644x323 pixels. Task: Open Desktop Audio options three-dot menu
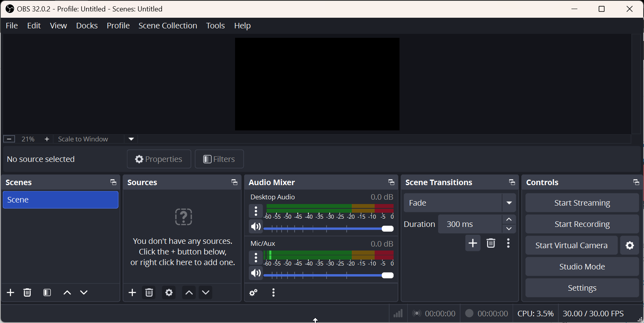point(256,212)
